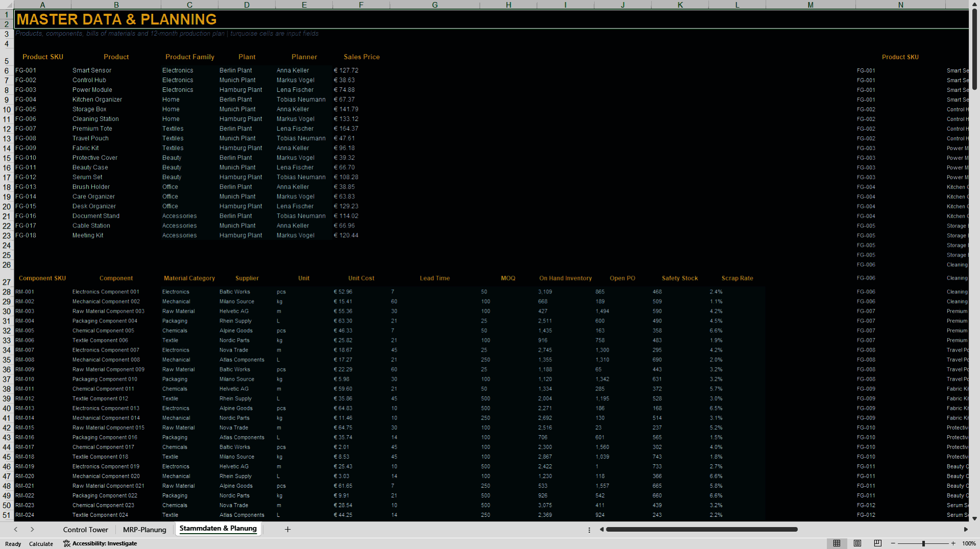Select column N header
Viewport: 980px width, 549px height.
pyautogui.click(x=900, y=5)
